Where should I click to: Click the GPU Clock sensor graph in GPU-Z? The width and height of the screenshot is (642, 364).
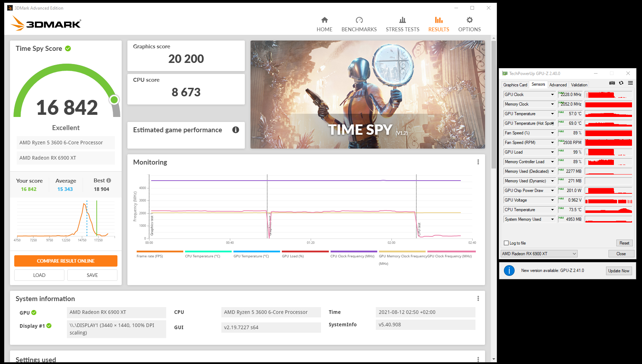609,95
